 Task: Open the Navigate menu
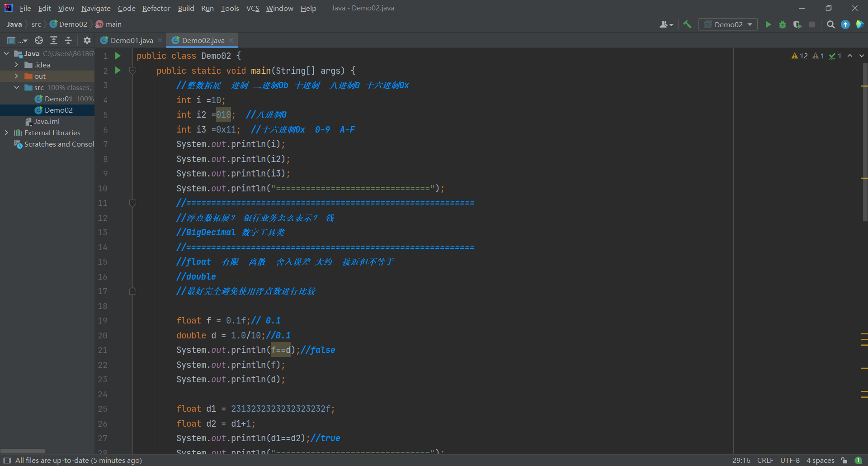click(96, 8)
